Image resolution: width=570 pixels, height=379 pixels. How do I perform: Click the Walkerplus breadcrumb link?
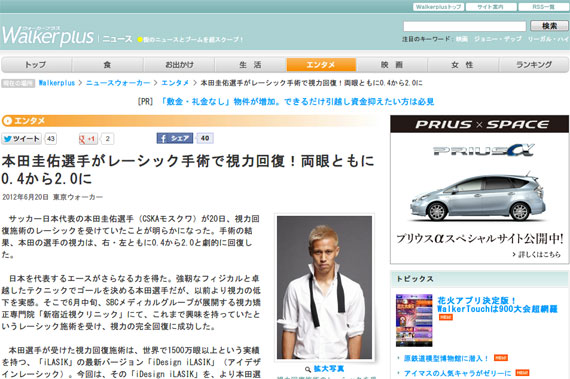(x=57, y=83)
